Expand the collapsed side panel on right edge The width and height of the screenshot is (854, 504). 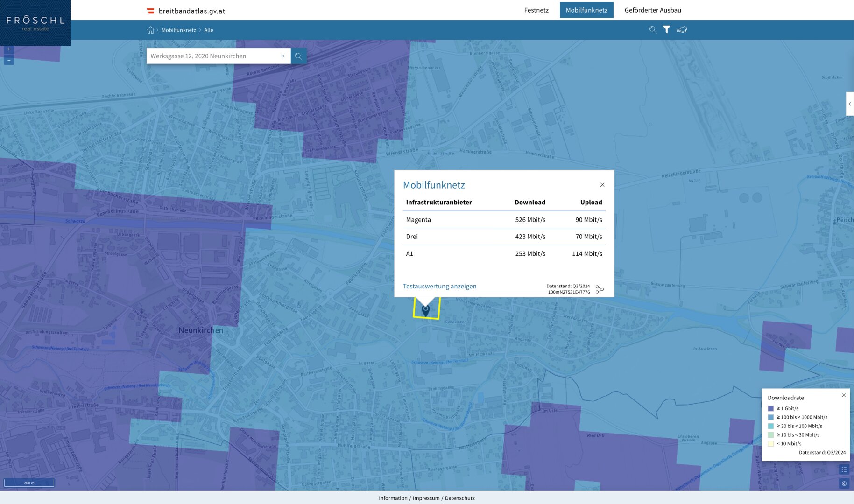click(850, 104)
